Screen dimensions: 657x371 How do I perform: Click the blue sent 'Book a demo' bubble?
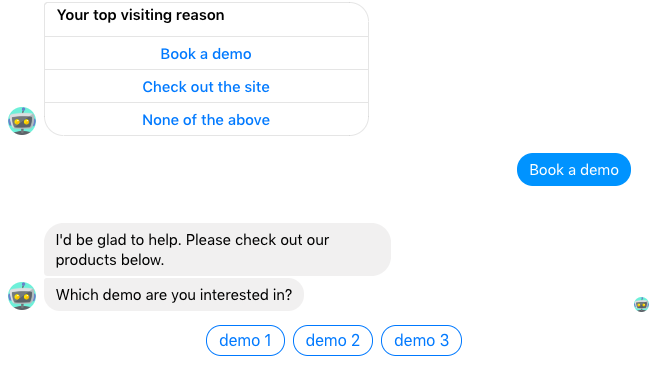(574, 169)
